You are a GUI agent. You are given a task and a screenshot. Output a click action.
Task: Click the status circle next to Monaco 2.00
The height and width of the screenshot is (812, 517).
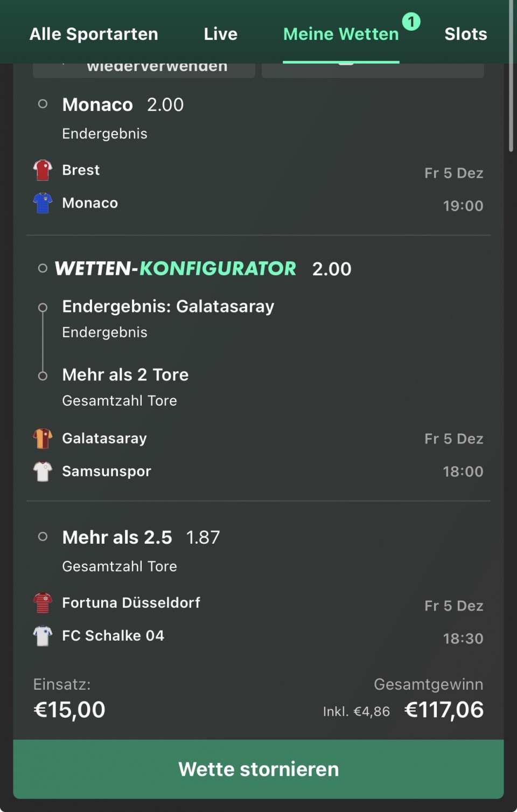(x=43, y=104)
